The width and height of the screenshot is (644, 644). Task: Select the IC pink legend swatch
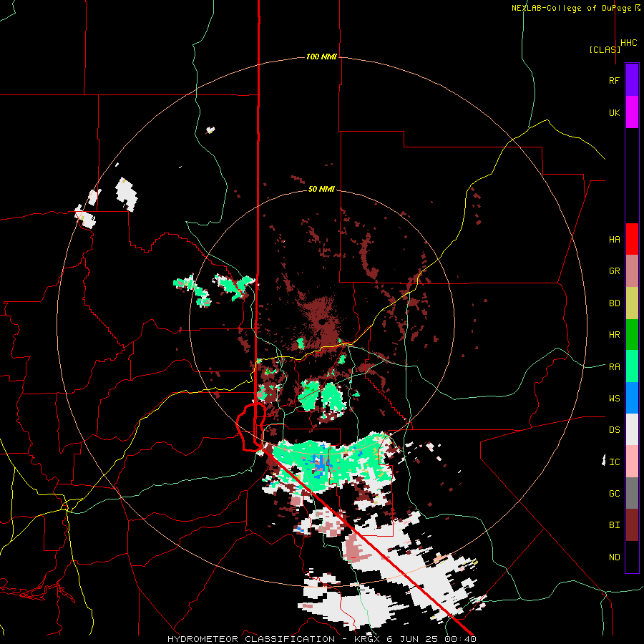point(632,462)
